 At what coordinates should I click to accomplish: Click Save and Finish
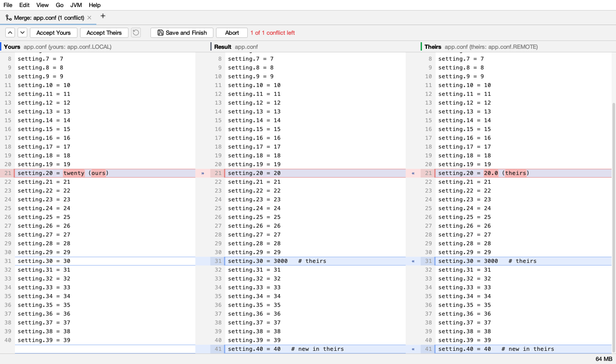point(182,33)
